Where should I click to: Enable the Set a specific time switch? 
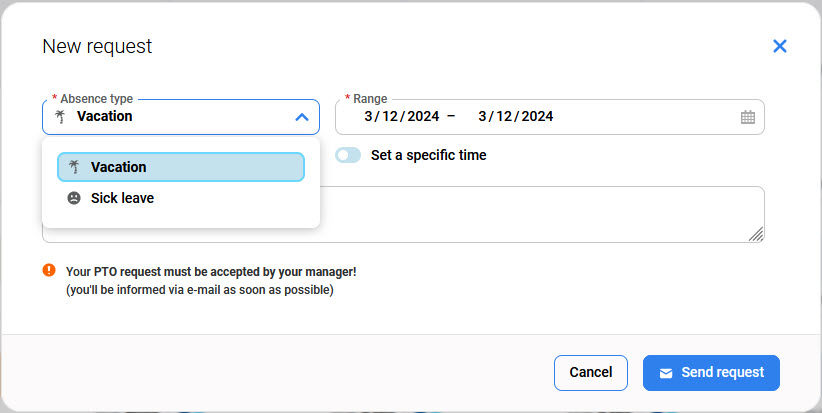click(x=348, y=155)
